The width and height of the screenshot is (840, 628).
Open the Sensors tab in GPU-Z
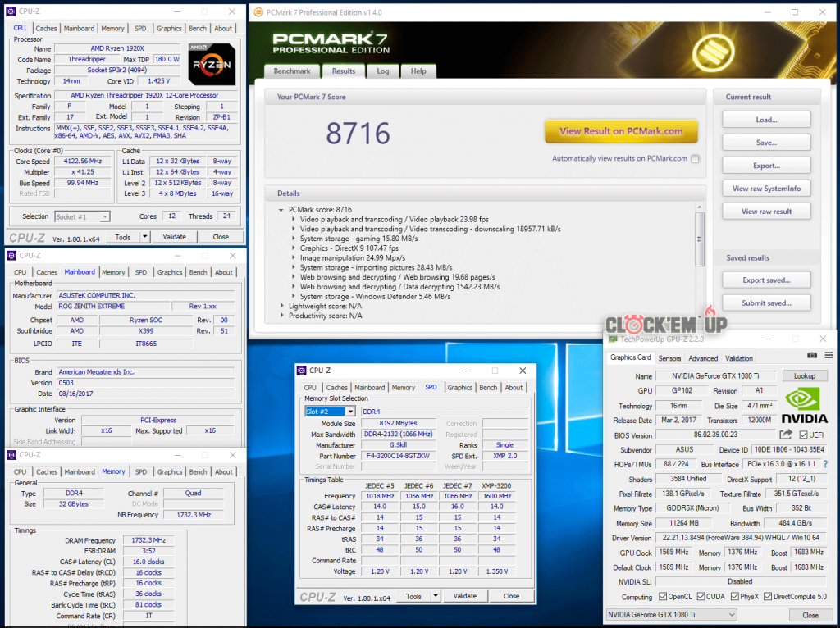point(669,358)
